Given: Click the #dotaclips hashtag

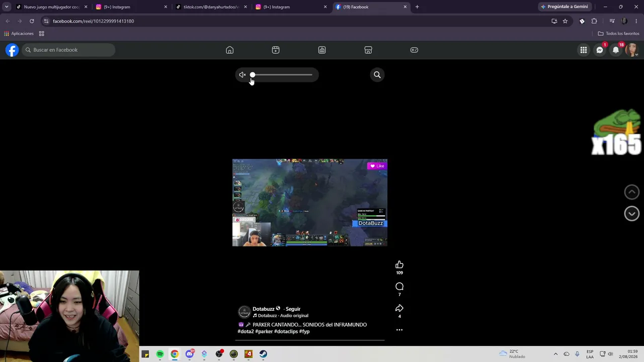Looking at the screenshot, I should pos(286,332).
